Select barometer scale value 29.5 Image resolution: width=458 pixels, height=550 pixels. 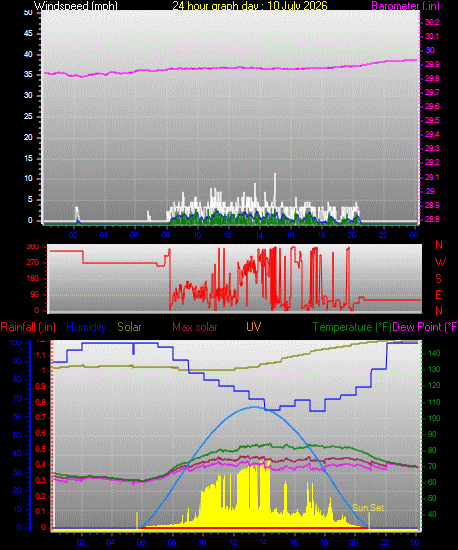(x=432, y=120)
